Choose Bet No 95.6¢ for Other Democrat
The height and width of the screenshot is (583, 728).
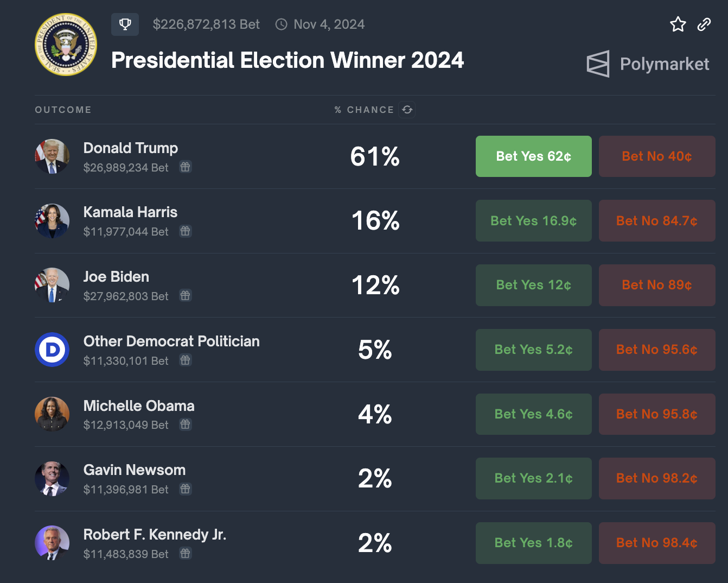click(657, 350)
